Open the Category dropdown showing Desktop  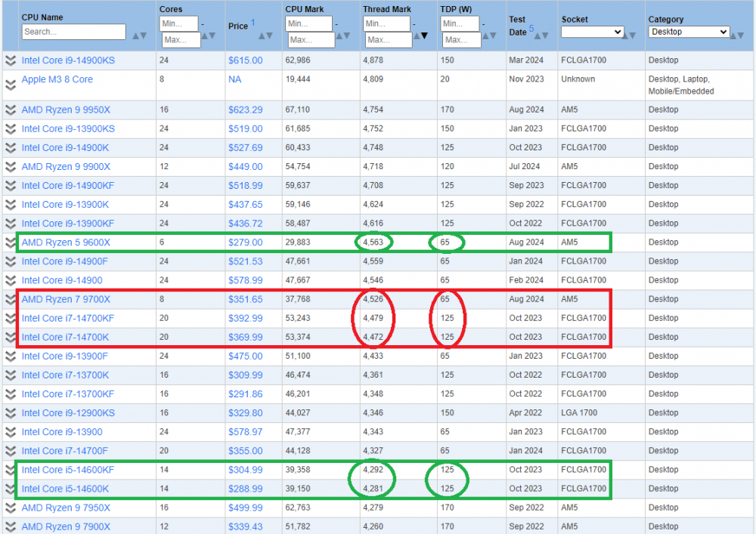click(x=689, y=32)
